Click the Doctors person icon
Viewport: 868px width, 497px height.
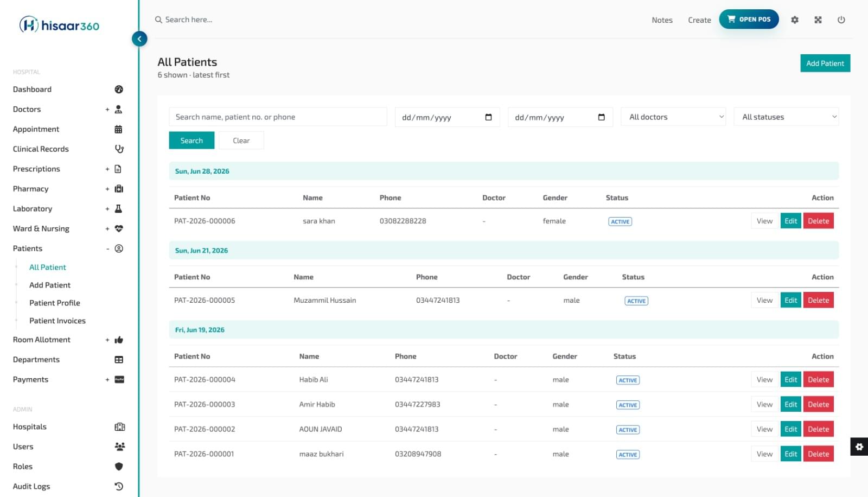(x=119, y=110)
